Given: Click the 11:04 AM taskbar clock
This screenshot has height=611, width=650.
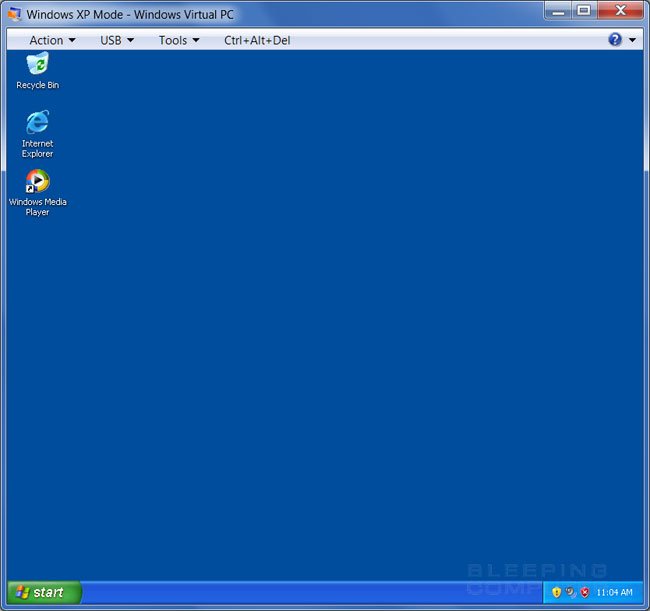Looking at the screenshot, I should (x=614, y=592).
